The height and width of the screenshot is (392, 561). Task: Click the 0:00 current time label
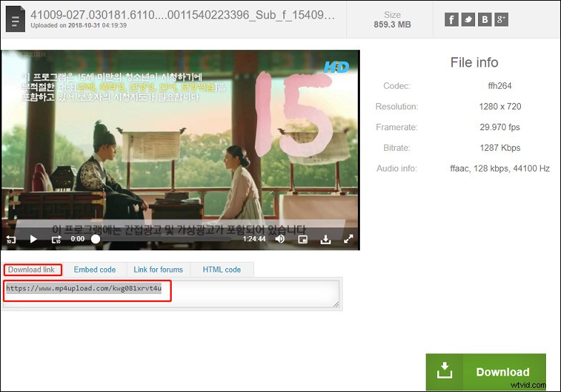(77, 239)
